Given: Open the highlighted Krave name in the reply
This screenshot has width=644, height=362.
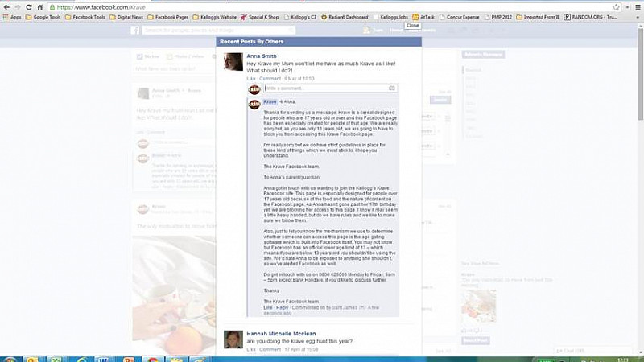Looking at the screenshot, I should pyautogui.click(x=270, y=102).
